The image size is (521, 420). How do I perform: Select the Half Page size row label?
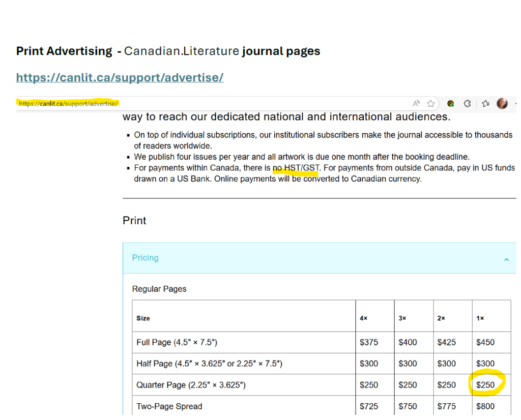tap(209, 364)
